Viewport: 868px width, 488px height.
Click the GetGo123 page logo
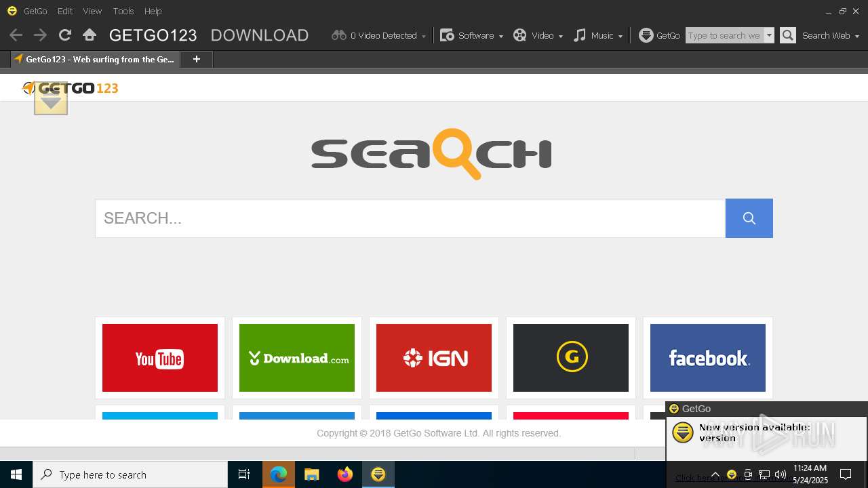(71, 88)
